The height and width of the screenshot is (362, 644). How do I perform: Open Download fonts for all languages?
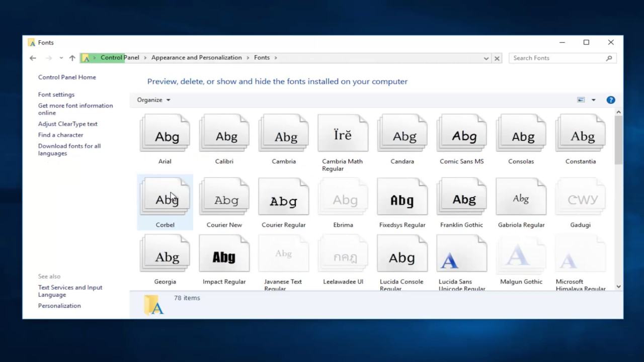click(69, 146)
